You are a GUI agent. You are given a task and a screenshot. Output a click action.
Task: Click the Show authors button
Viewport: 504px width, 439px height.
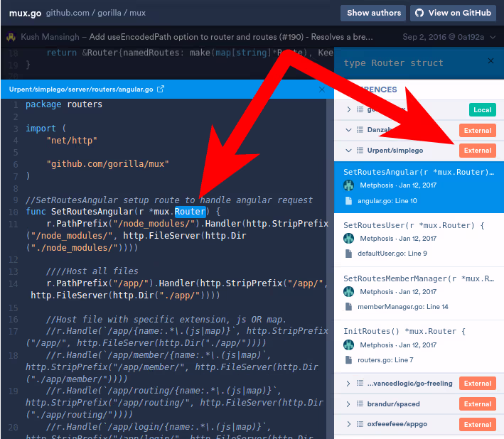click(x=373, y=13)
